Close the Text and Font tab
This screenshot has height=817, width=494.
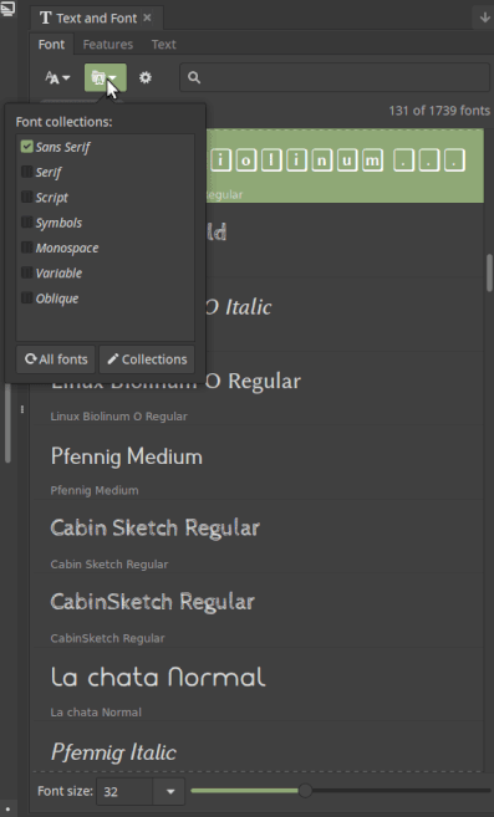pos(147,18)
